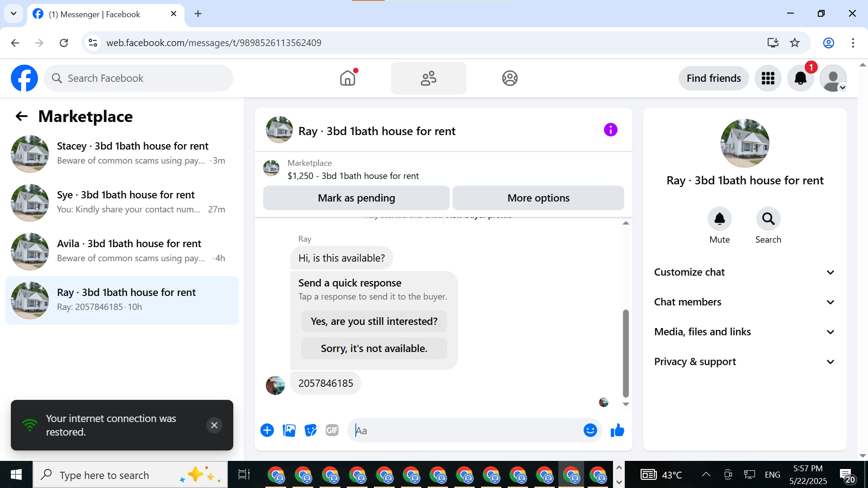The image size is (868, 488).
Task: Click the ENG language indicator
Action: coord(772,474)
